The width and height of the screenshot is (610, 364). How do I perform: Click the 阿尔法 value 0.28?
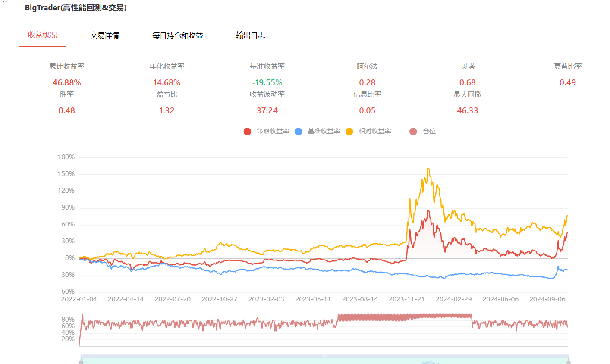point(367,82)
